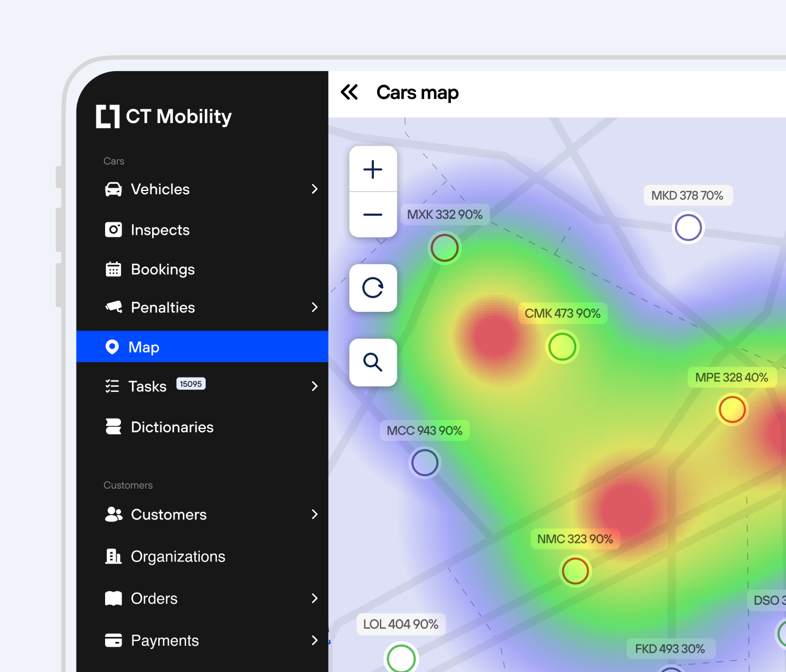This screenshot has height=672, width=786.
Task: Select the MCC 943 car marker
Action: tap(425, 463)
